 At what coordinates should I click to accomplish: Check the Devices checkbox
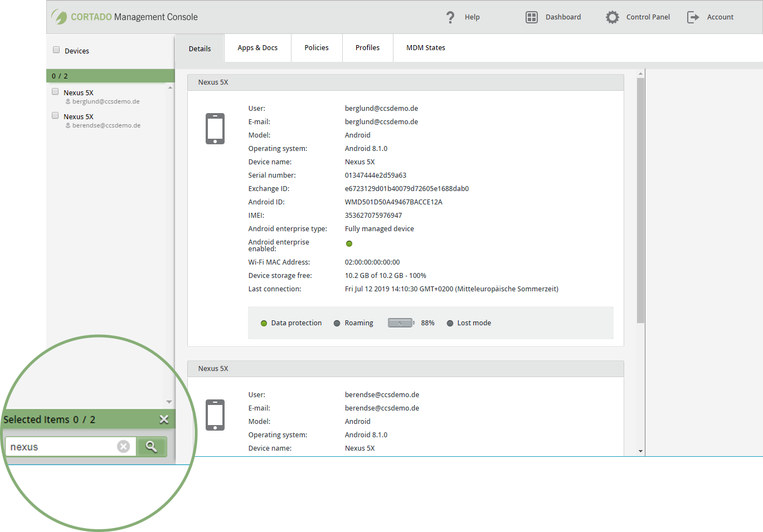(x=56, y=49)
